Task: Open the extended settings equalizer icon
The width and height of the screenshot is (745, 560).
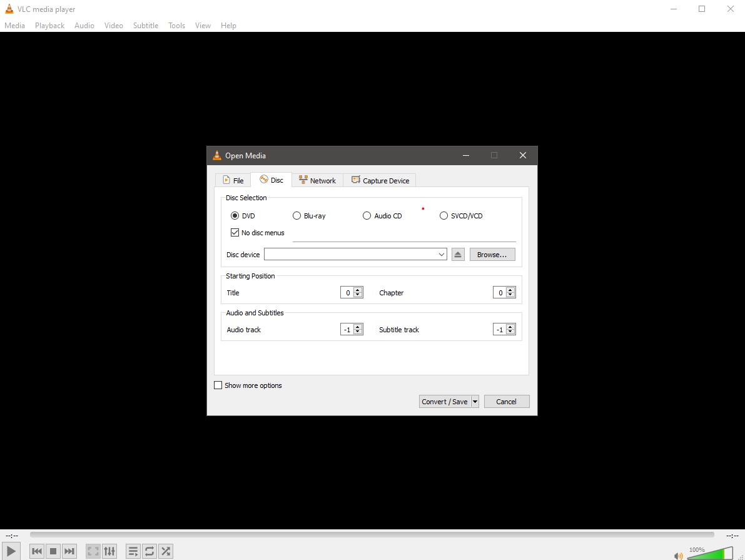Action: (109, 551)
